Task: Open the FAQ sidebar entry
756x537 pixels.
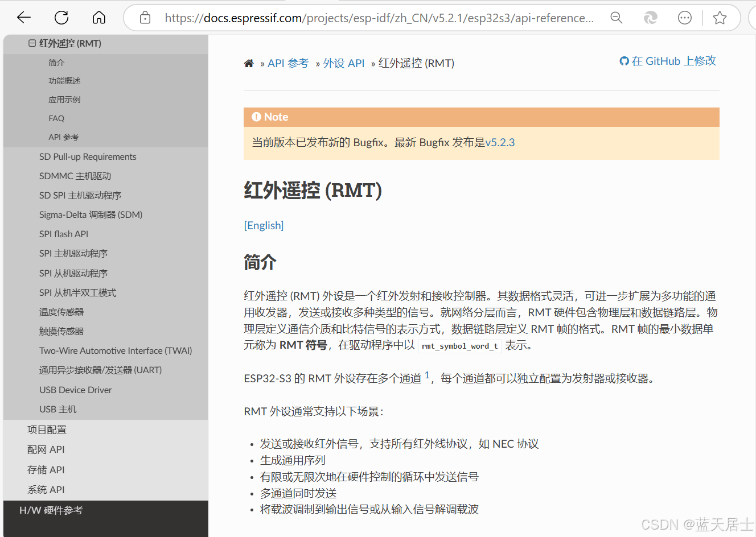Action: pyautogui.click(x=56, y=118)
